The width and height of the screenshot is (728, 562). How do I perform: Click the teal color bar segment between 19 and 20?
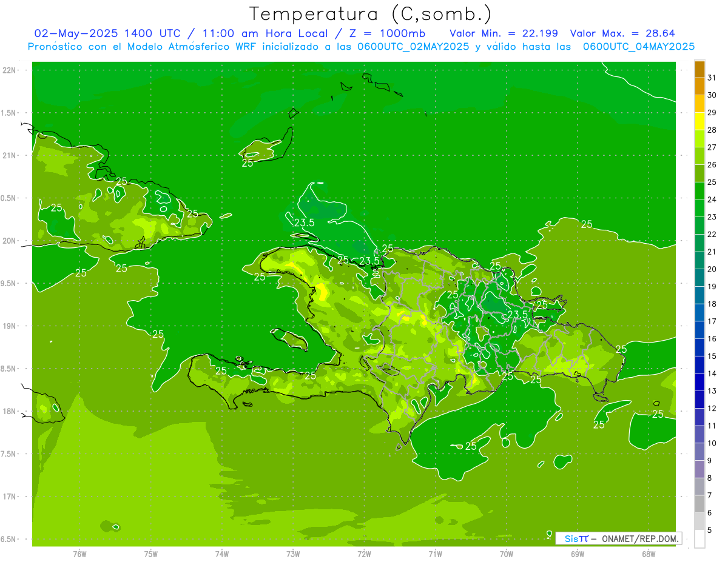pyautogui.click(x=699, y=278)
